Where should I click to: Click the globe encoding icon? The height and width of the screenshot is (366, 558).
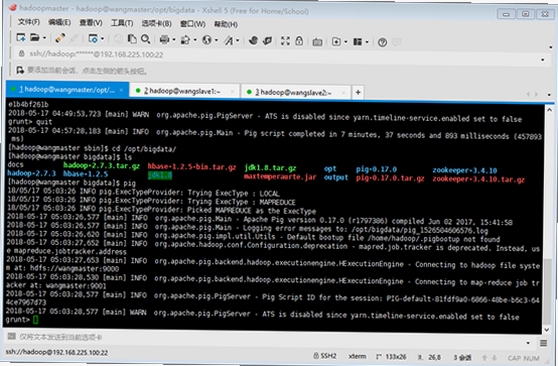[x=206, y=40]
